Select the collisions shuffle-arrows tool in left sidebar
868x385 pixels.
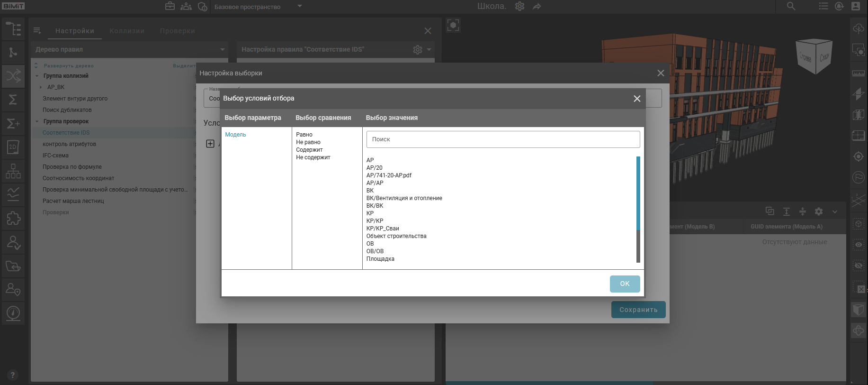click(13, 76)
